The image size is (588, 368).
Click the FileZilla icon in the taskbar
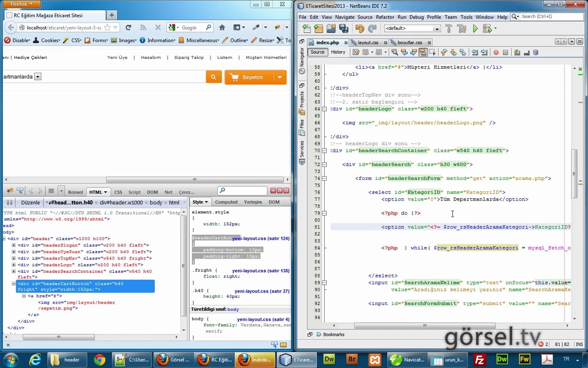(480, 359)
